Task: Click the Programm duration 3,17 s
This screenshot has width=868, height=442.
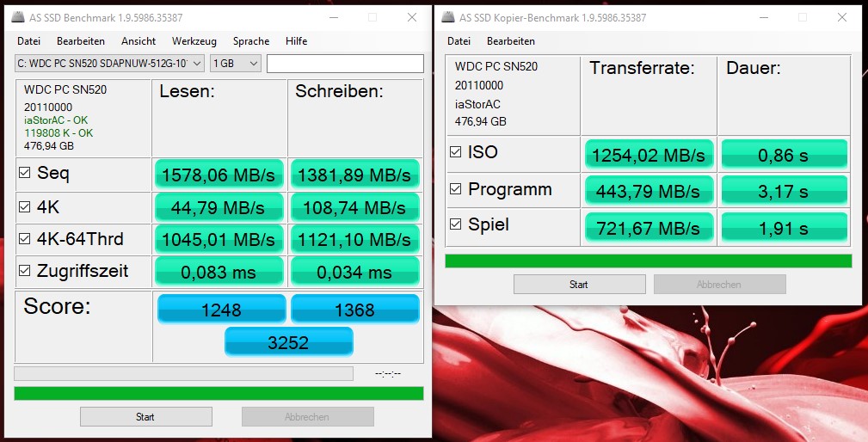Action: [x=784, y=191]
